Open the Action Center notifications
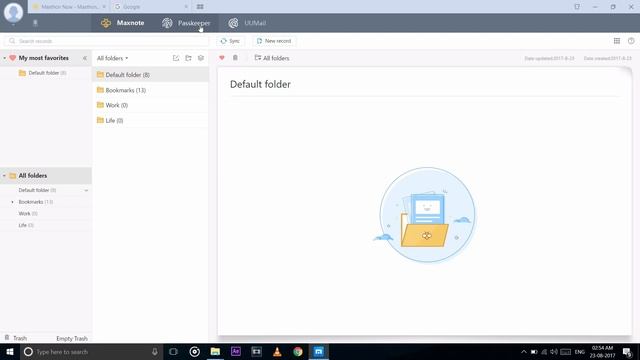 pos(628,351)
